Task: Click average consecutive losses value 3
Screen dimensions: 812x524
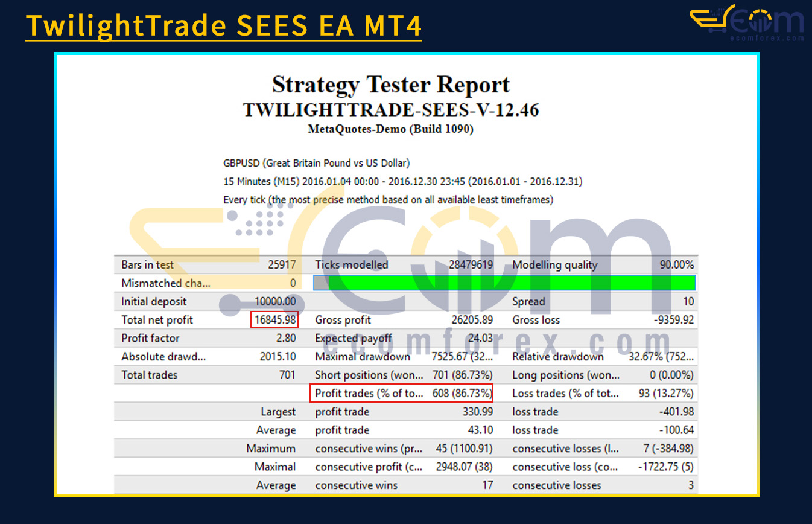Action: [x=691, y=485]
